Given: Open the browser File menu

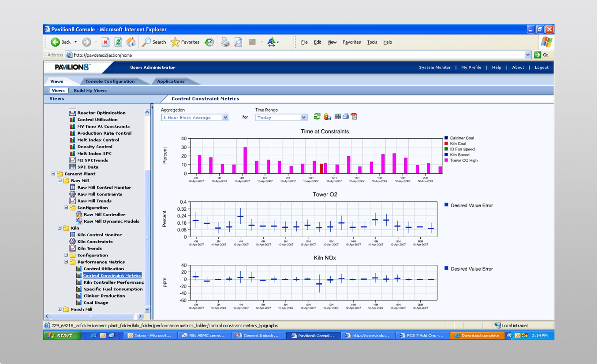Looking at the screenshot, I should point(304,42).
